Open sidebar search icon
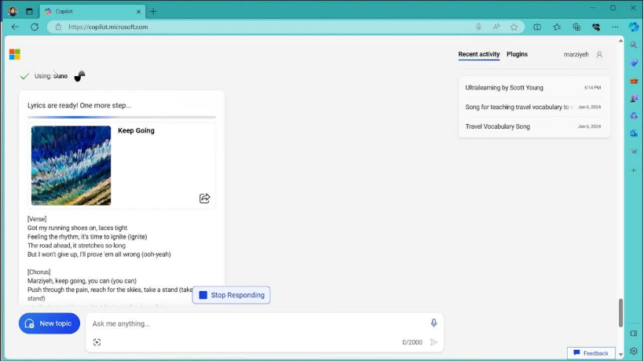This screenshot has width=644, height=361. pyautogui.click(x=634, y=46)
